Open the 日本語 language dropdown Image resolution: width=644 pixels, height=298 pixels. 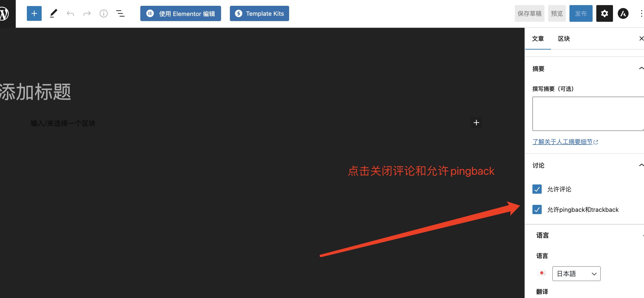click(576, 273)
